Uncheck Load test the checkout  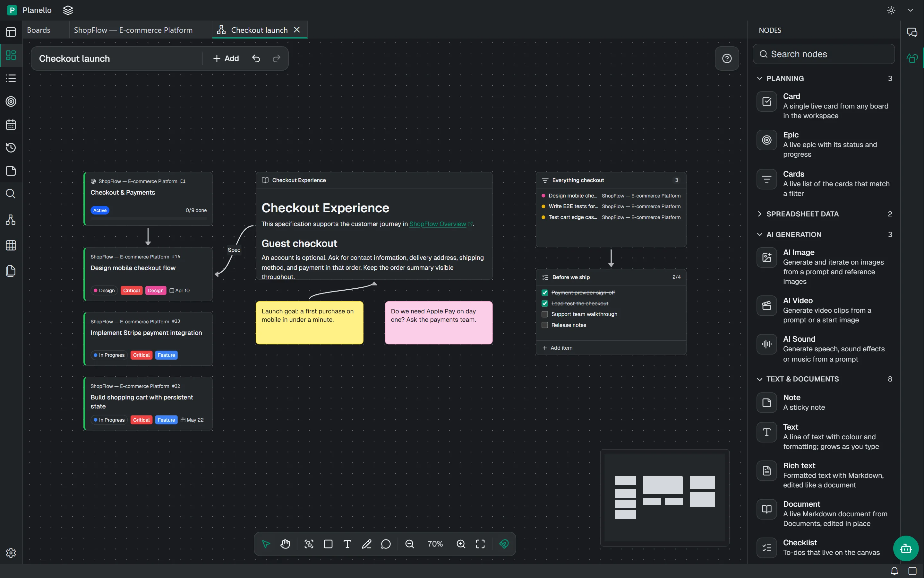tap(545, 303)
